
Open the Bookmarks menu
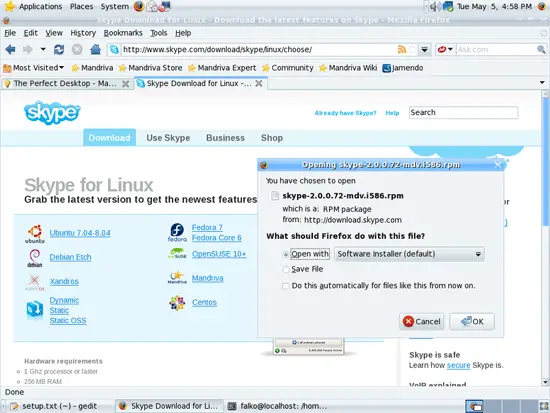[123, 33]
